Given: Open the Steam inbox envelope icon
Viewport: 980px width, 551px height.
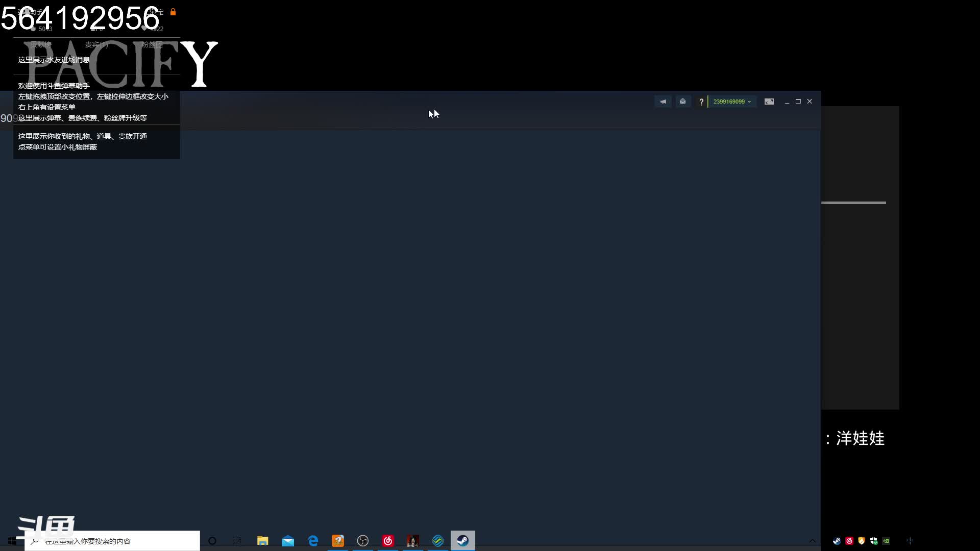Looking at the screenshot, I should pos(682,102).
